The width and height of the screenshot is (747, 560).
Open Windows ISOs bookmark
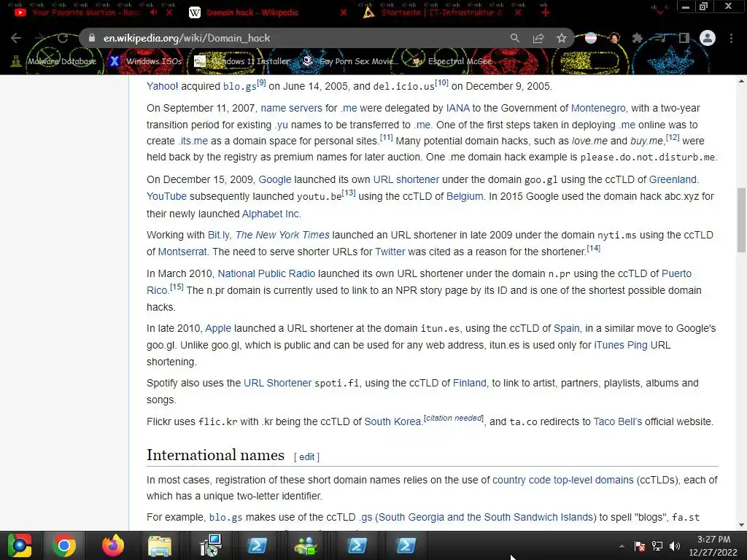146,61
